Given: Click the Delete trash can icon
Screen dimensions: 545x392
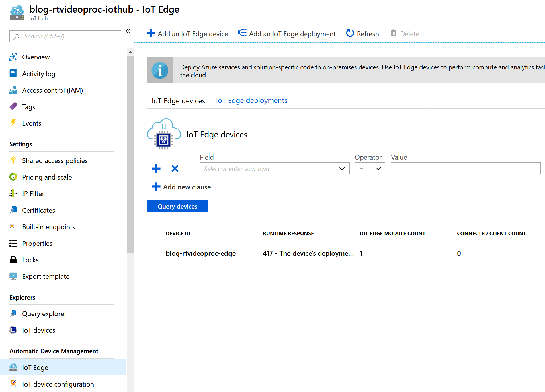Looking at the screenshot, I should click(393, 33).
